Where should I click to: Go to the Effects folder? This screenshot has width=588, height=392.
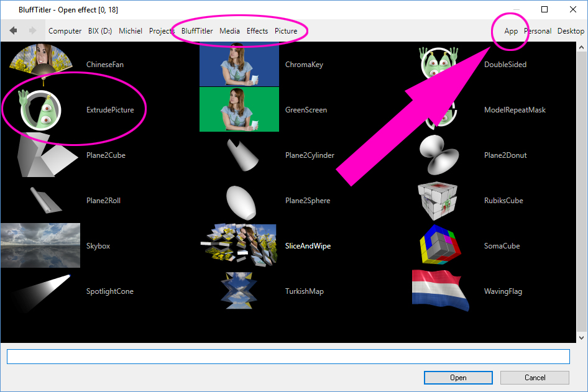click(257, 30)
